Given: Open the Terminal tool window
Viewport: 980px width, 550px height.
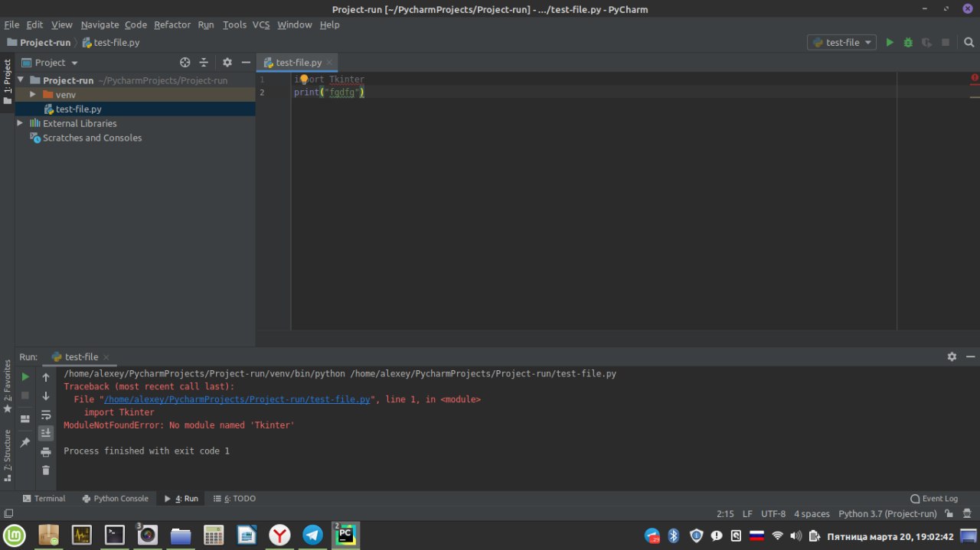Looking at the screenshot, I should [x=44, y=498].
